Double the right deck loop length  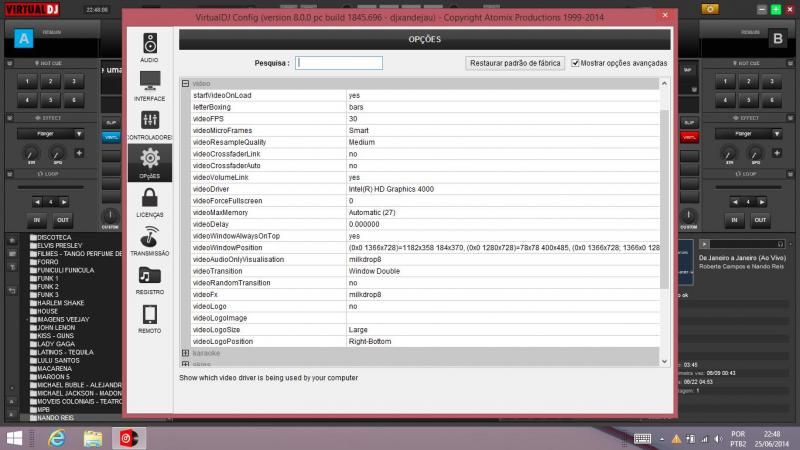tap(762, 202)
